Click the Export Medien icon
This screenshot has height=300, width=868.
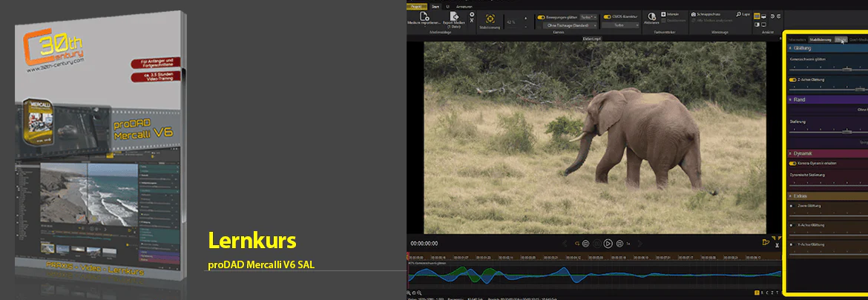pos(455,16)
